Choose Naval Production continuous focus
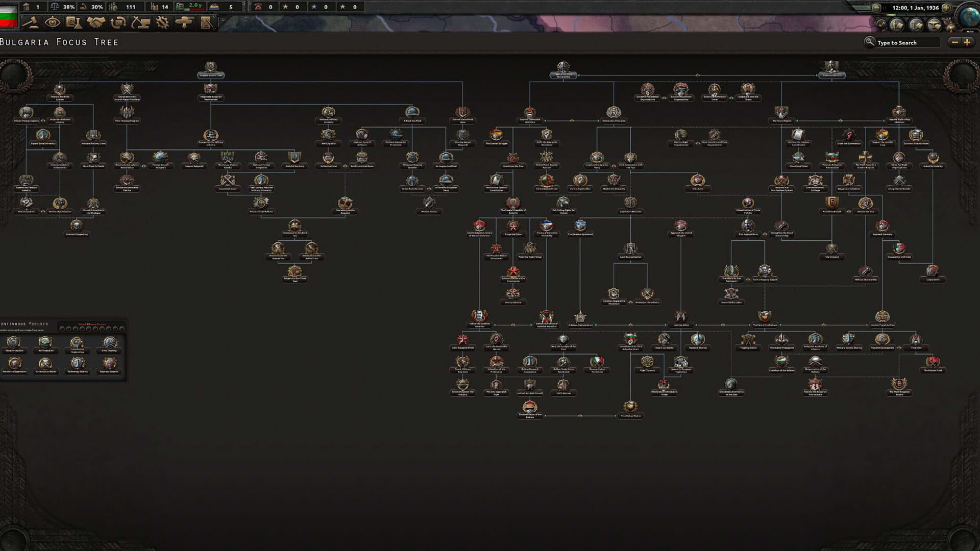 (x=14, y=344)
